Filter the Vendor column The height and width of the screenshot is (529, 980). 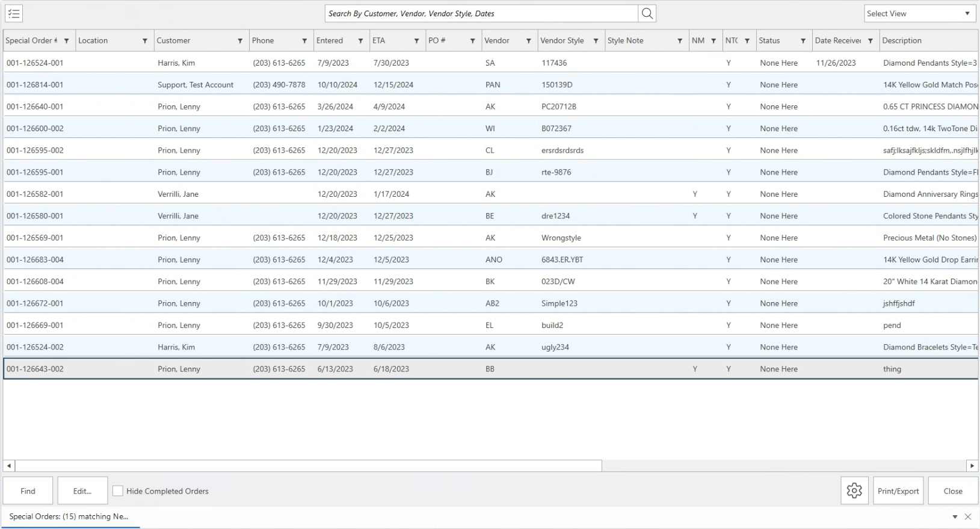coord(528,41)
